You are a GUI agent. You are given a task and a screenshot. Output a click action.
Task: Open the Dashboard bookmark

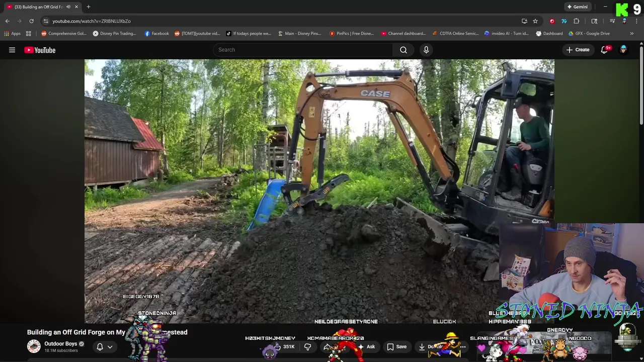pyautogui.click(x=549, y=34)
